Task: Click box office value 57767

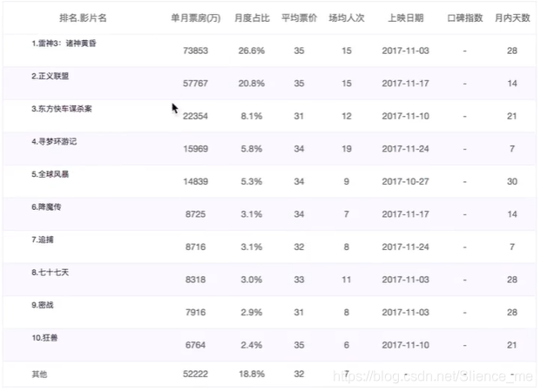Action: pos(196,83)
